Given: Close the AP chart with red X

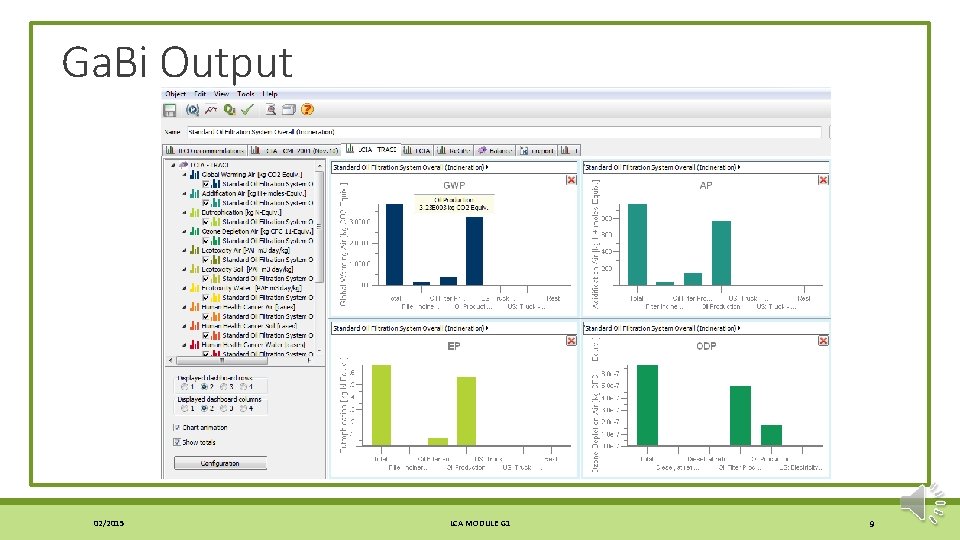Looking at the screenshot, I should click(823, 180).
